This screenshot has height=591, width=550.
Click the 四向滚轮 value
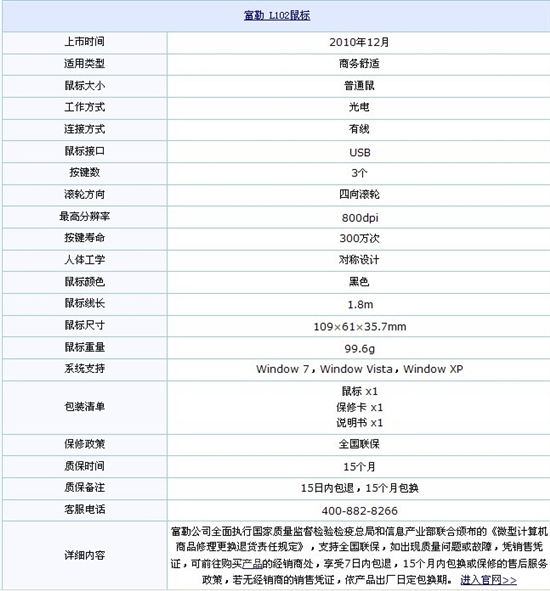359,194
